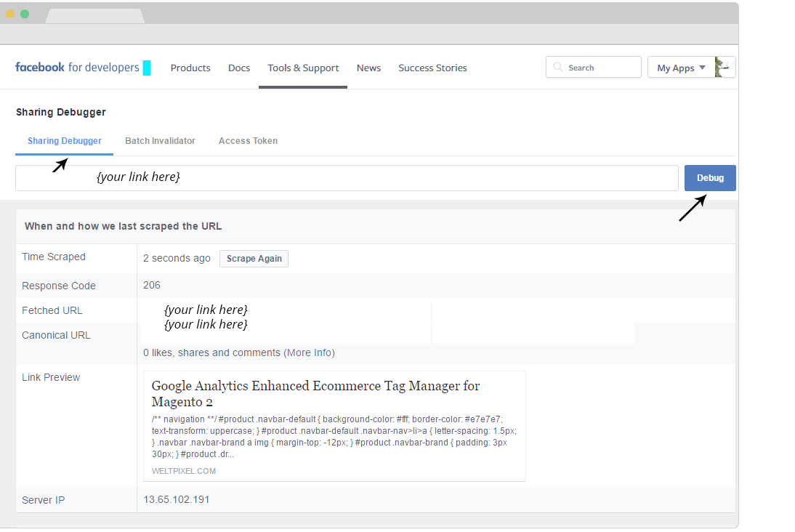795x532 pixels.
Task: Select Tools & Support in navigation
Action: (x=303, y=68)
